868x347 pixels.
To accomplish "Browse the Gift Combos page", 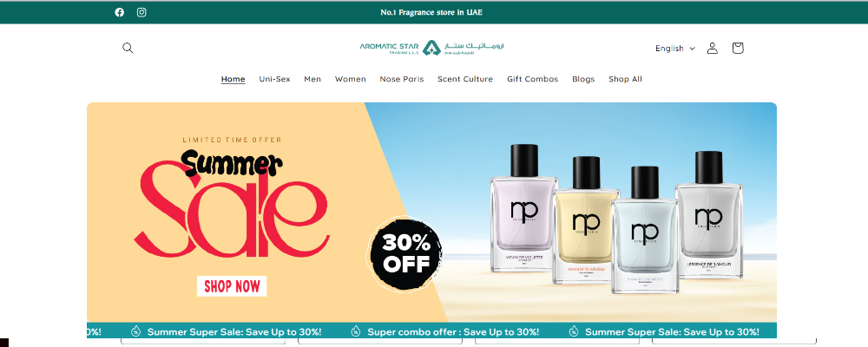I will pyautogui.click(x=533, y=79).
